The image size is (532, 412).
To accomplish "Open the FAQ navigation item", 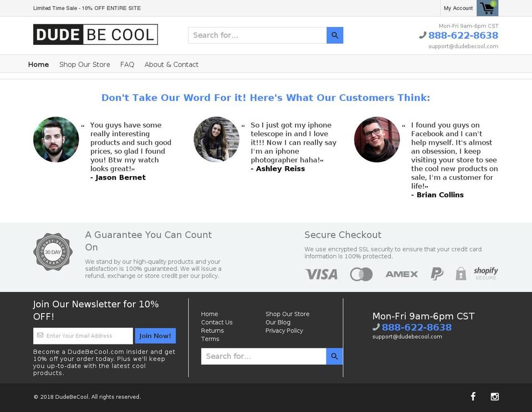I will [127, 64].
